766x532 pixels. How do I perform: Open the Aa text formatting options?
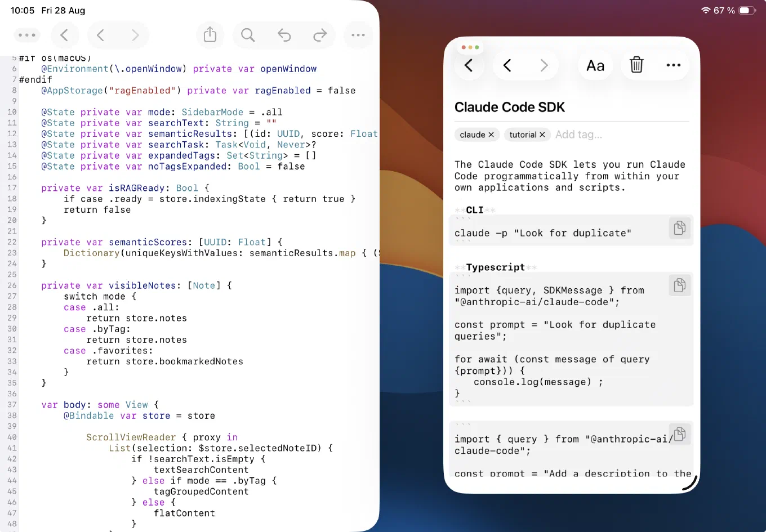pos(595,65)
